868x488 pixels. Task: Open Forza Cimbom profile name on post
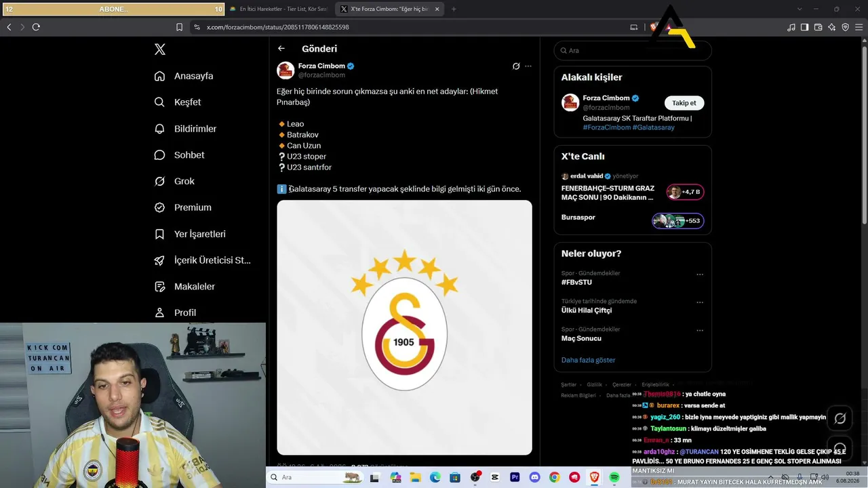tap(322, 66)
